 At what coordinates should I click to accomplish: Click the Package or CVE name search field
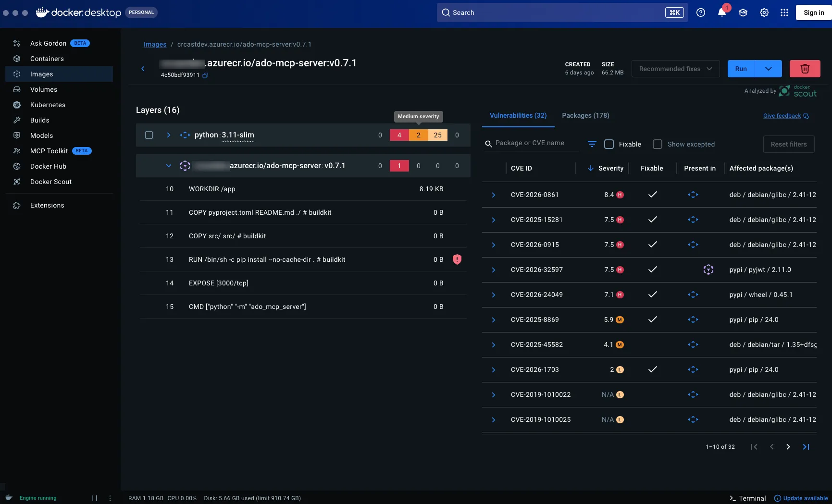point(534,143)
